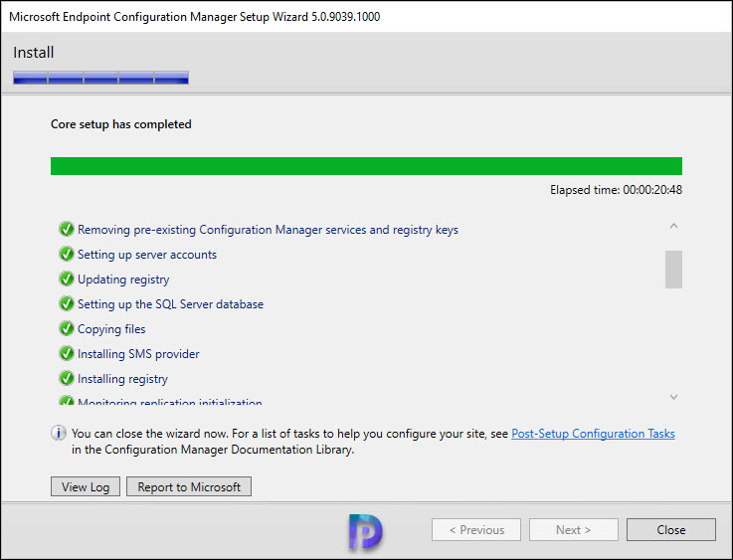Select the Installing SMS provider text
This screenshot has height=560, width=733.
(138, 354)
